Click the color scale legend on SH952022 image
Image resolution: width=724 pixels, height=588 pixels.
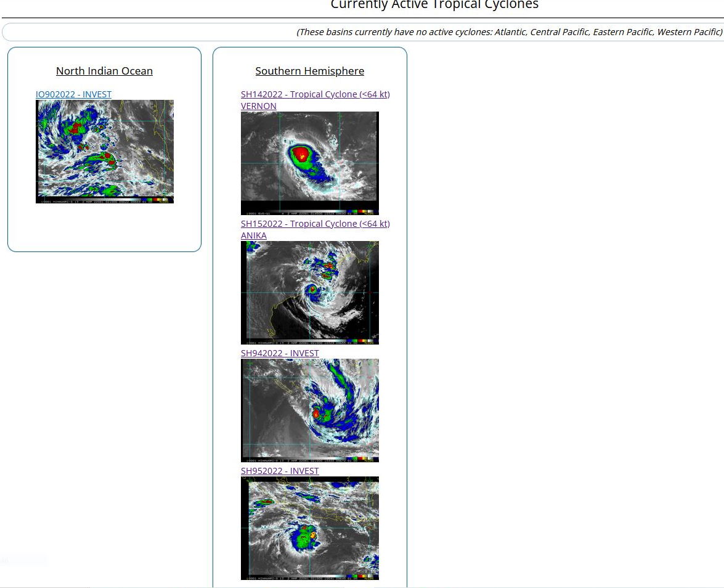pos(359,578)
